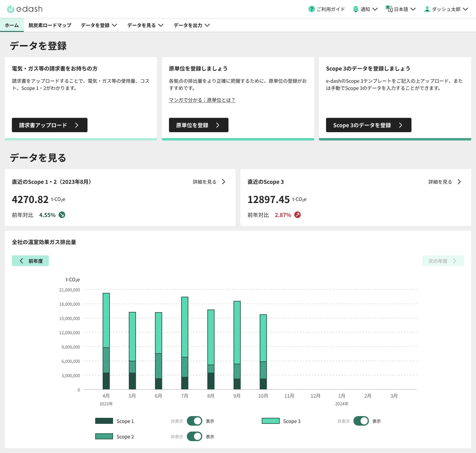Select 表示 label for Scope 1
Image resolution: width=476 pixels, height=453 pixels.
[x=210, y=421]
